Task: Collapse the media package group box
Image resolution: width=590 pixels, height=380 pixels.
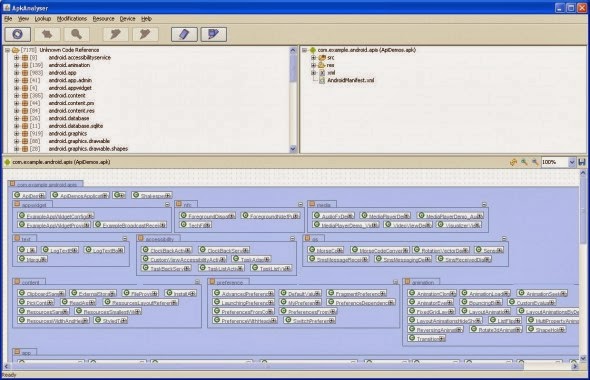Action: [484, 205]
